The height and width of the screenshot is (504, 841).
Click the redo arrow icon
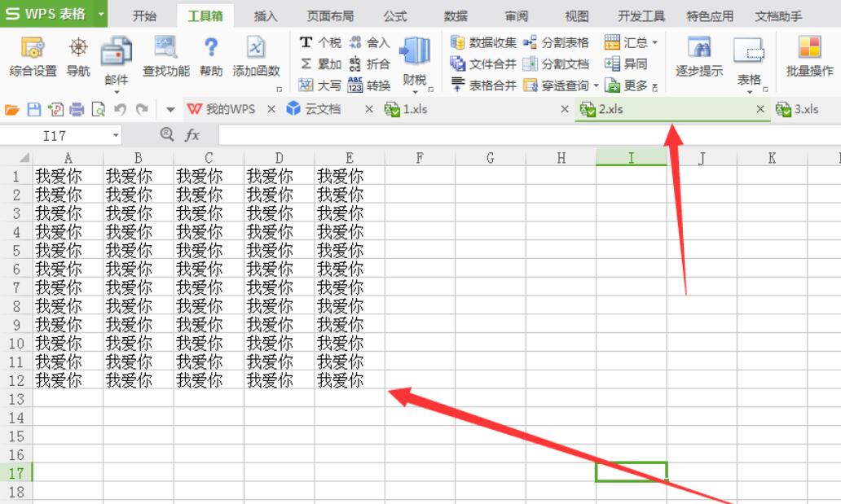pos(142,110)
